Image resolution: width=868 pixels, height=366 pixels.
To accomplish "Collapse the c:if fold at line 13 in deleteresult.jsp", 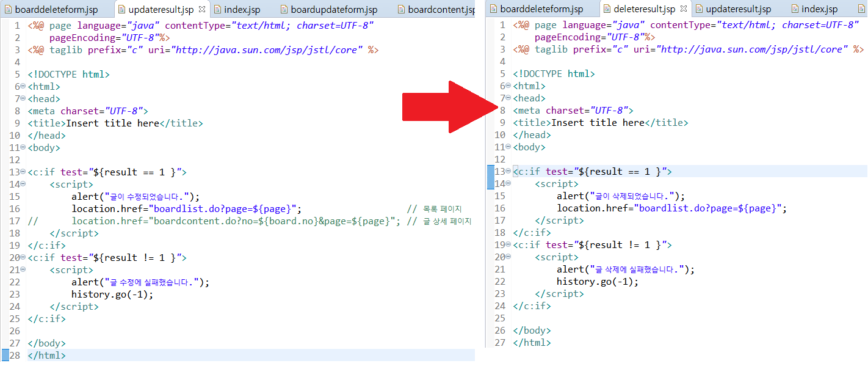I will (x=508, y=171).
